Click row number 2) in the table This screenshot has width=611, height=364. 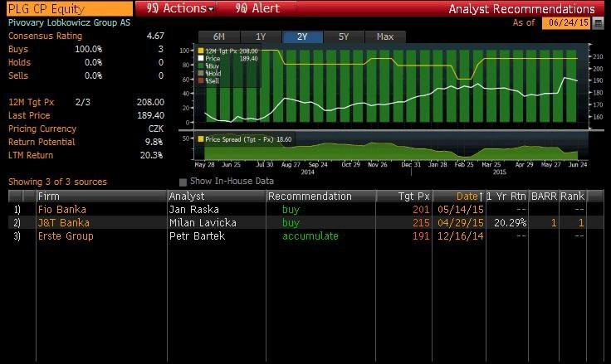[17, 223]
